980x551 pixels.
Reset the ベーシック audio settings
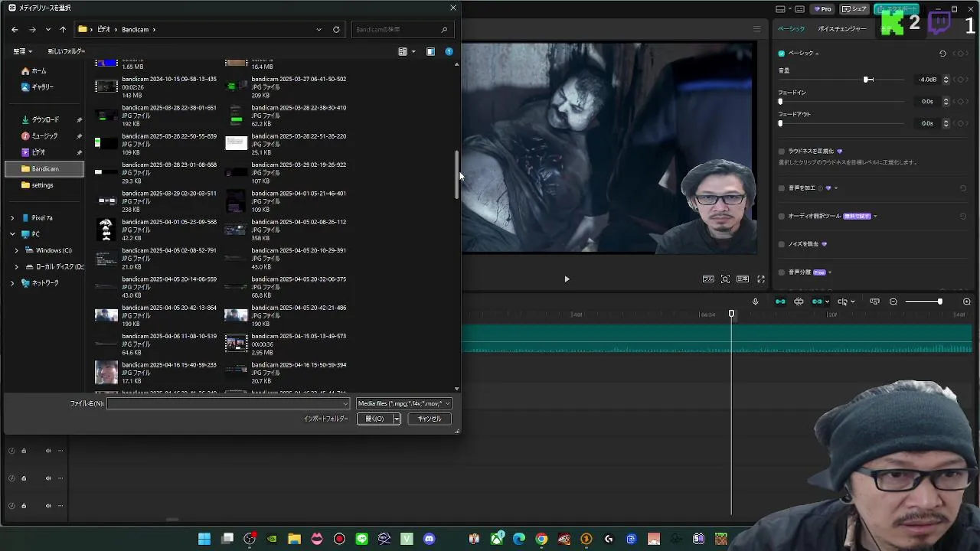pos(942,54)
